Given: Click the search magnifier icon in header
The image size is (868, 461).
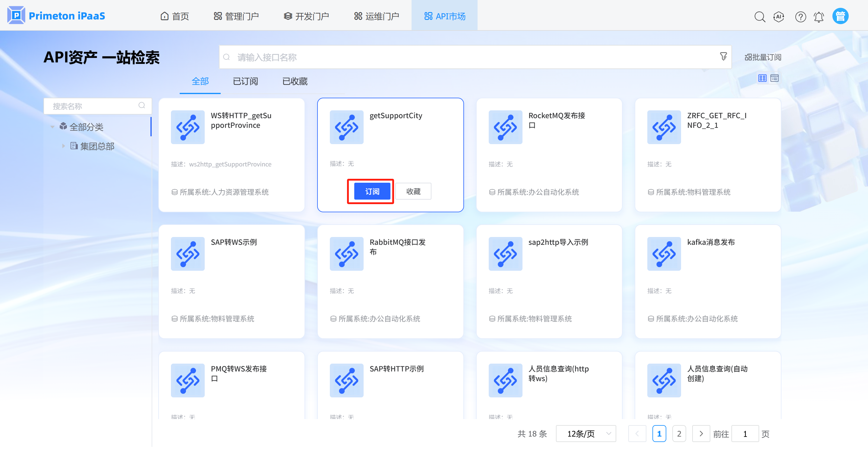Looking at the screenshot, I should tap(759, 17).
